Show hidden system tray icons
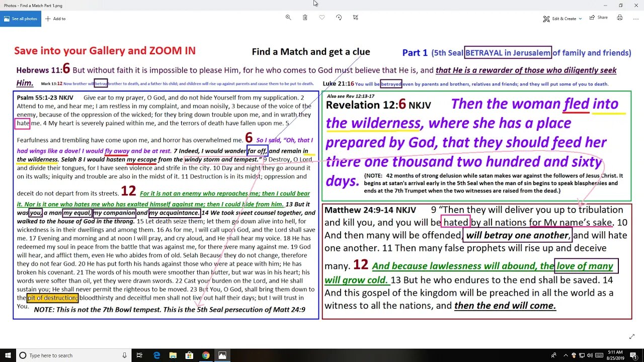 click(566, 355)
